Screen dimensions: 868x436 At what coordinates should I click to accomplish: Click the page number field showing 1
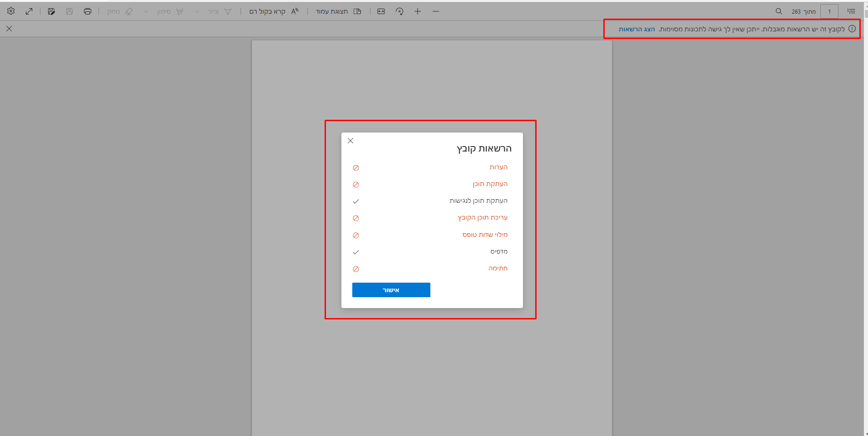coord(829,11)
